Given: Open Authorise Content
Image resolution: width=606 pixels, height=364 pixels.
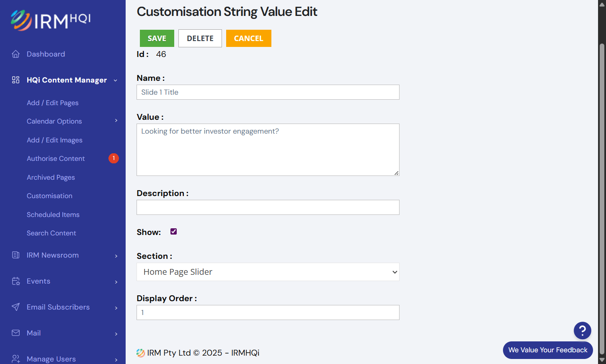Looking at the screenshot, I should coord(56,158).
